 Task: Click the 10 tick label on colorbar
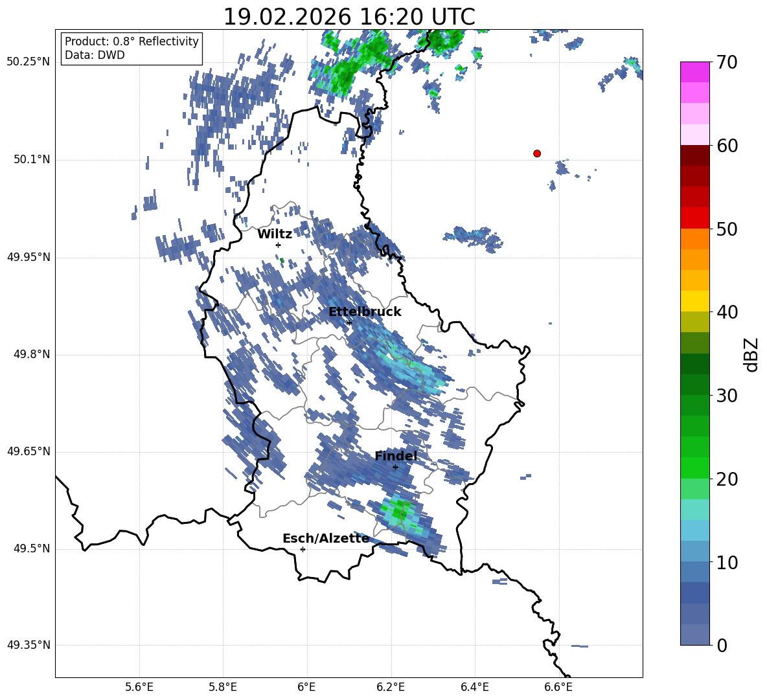727,563
